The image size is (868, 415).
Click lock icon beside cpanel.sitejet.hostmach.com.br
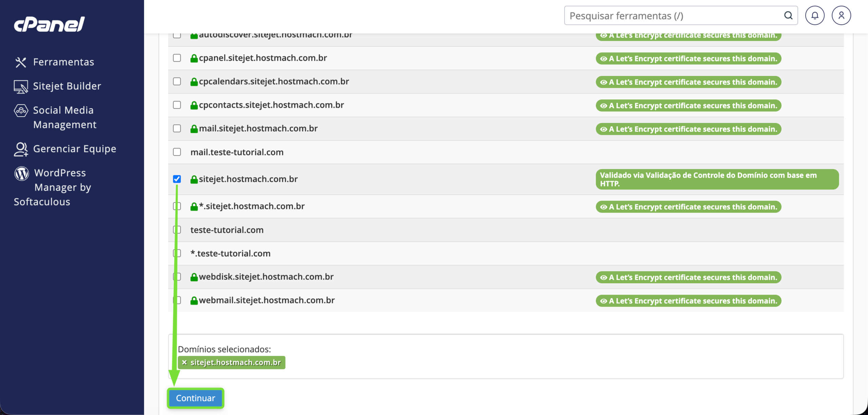coord(194,58)
